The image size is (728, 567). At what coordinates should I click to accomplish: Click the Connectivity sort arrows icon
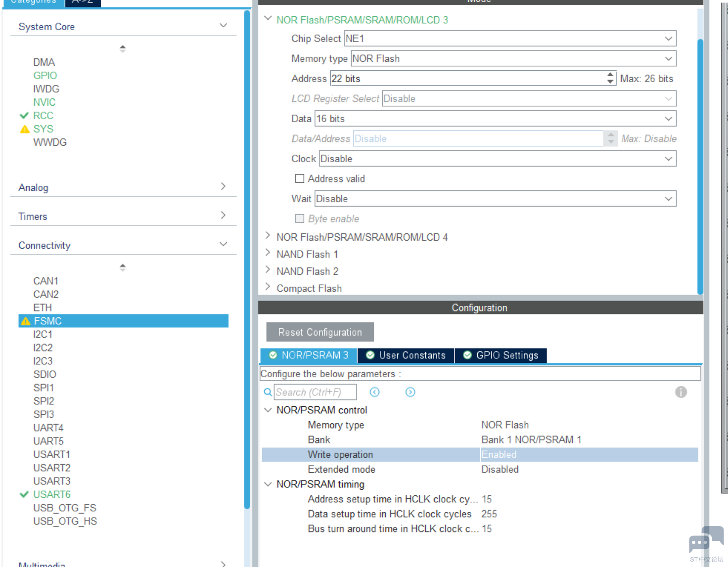tap(123, 267)
